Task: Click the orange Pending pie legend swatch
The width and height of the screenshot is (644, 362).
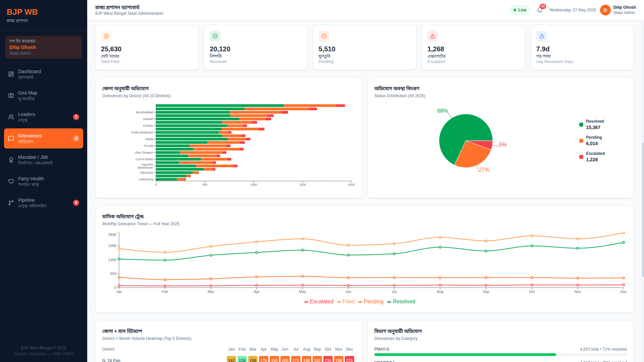Action: click(x=581, y=141)
